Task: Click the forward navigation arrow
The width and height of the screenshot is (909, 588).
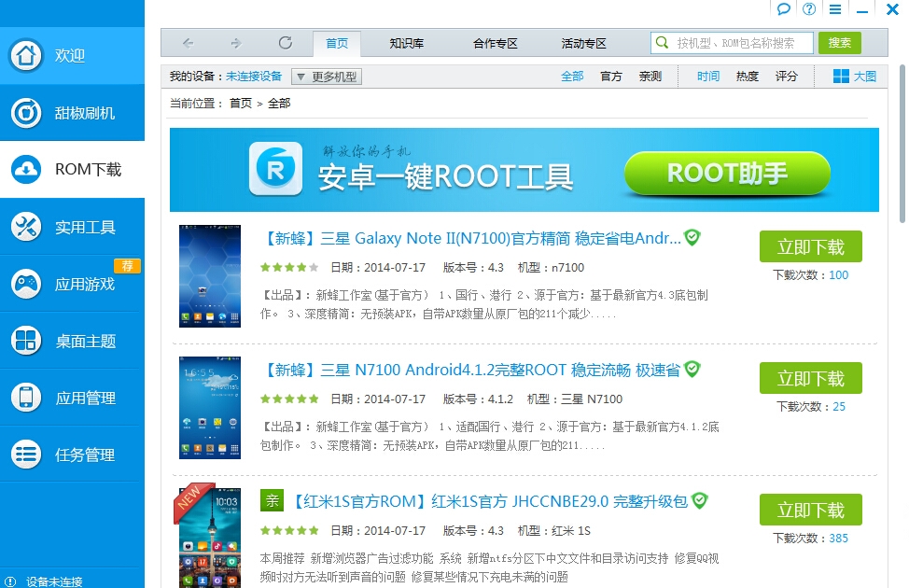Action: 236,43
